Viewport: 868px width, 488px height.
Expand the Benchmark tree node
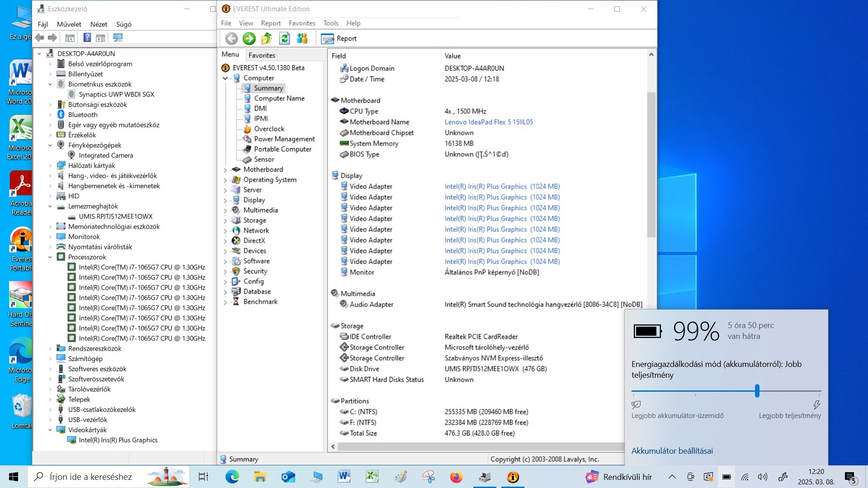tap(225, 302)
